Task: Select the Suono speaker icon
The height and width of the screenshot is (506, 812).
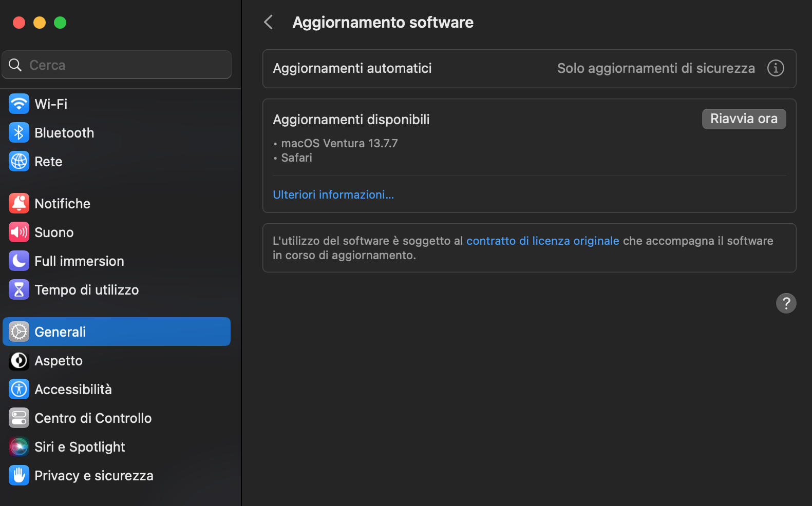Action: [19, 232]
